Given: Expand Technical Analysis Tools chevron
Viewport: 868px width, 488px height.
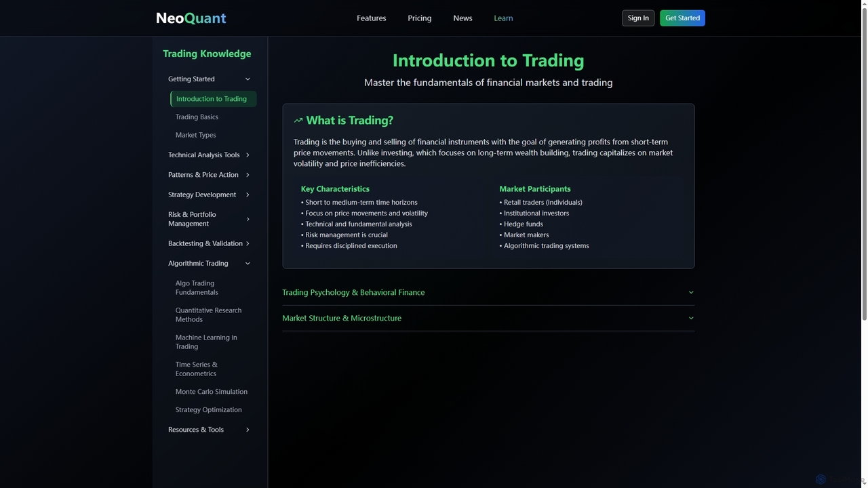Looking at the screenshot, I should pos(248,155).
